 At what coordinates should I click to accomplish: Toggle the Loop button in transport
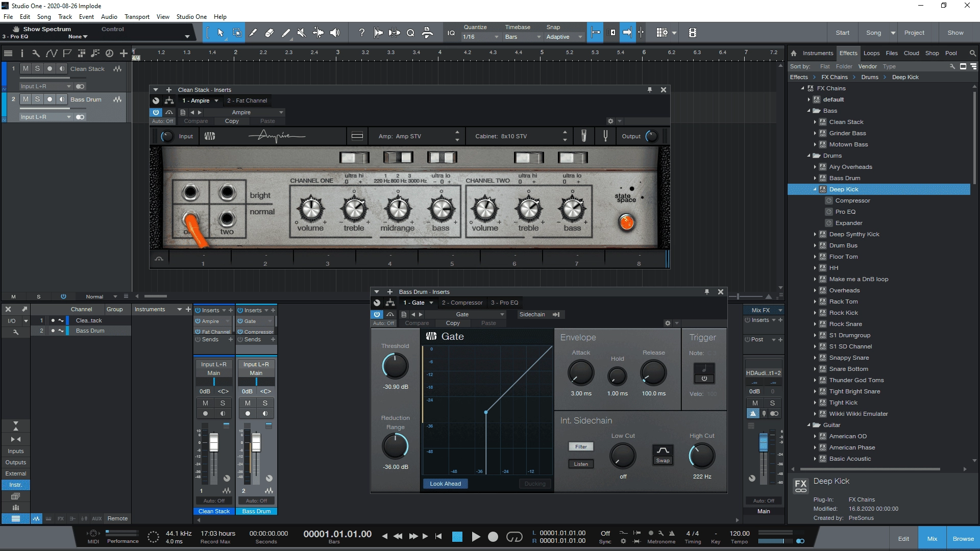(x=514, y=537)
